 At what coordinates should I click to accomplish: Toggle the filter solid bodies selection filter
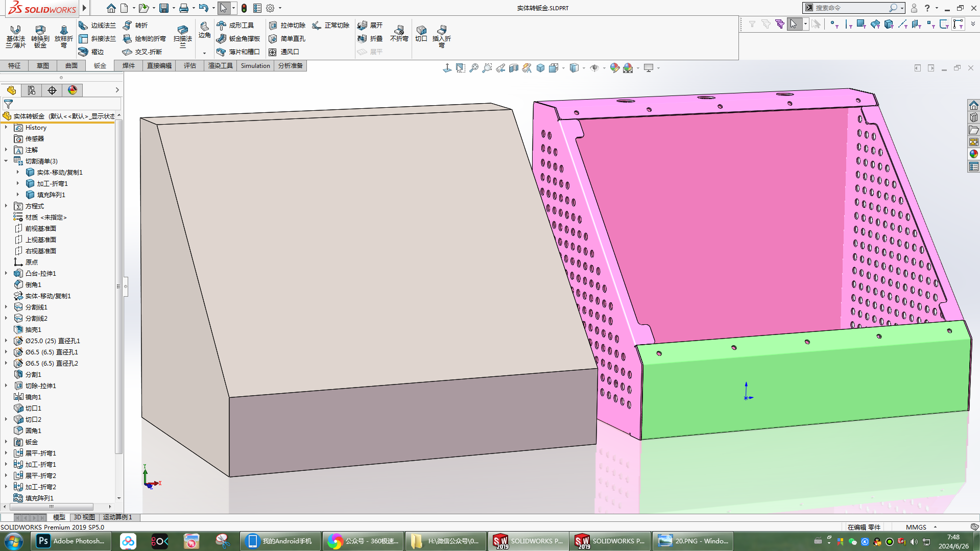[x=889, y=24]
